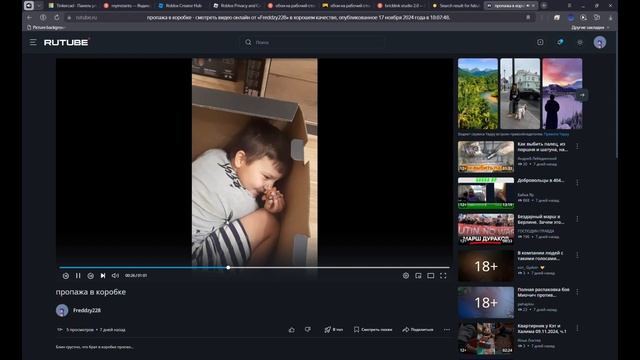This screenshot has width=640, height=360.
Task: Bookmark this page in the address bar
Action: click(x=528, y=18)
